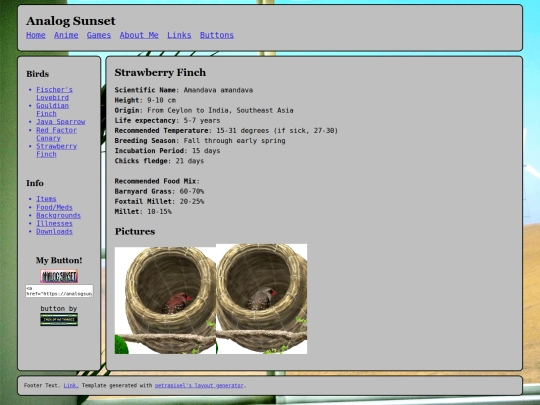Open the Java Sparrow link

coord(61,122)
